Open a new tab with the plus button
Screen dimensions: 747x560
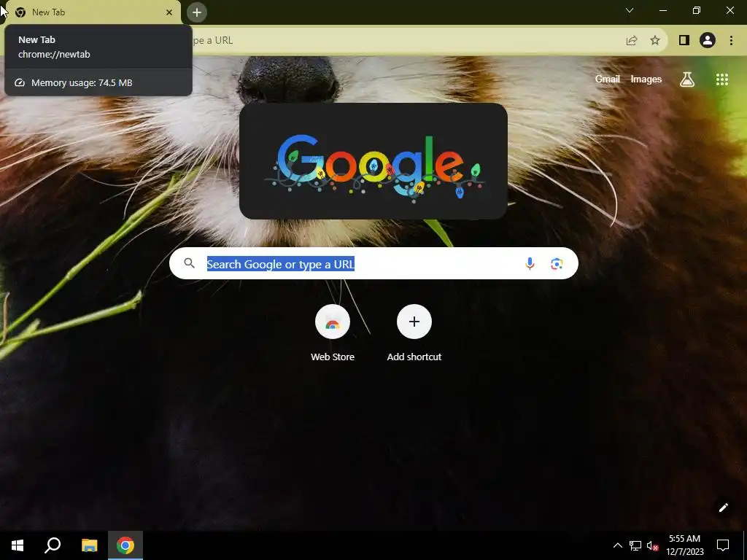point(197,12)
